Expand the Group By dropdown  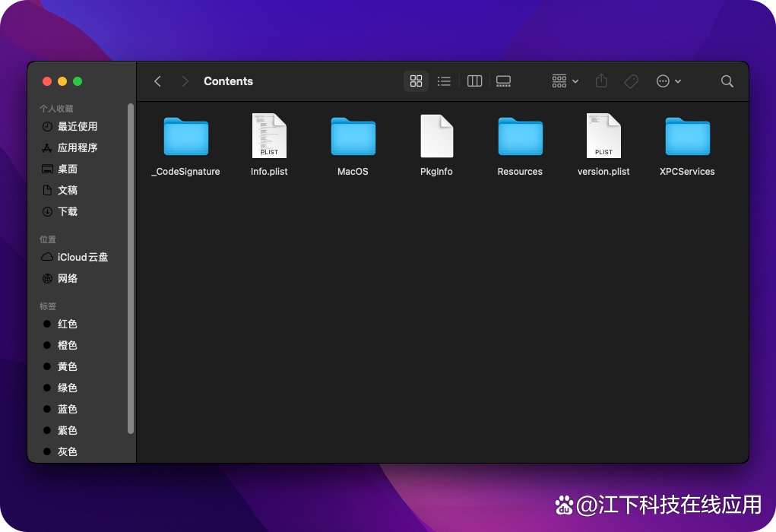[x=565, y=81]
